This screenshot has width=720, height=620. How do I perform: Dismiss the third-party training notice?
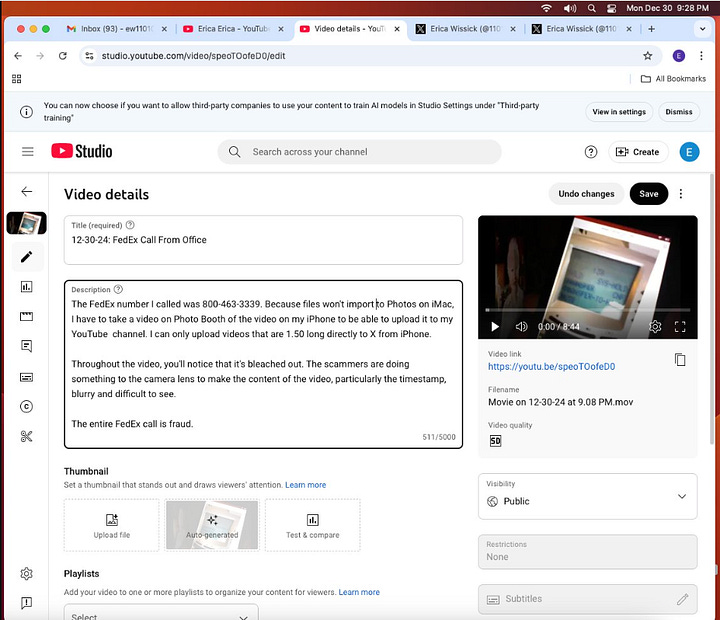point(679,112)
